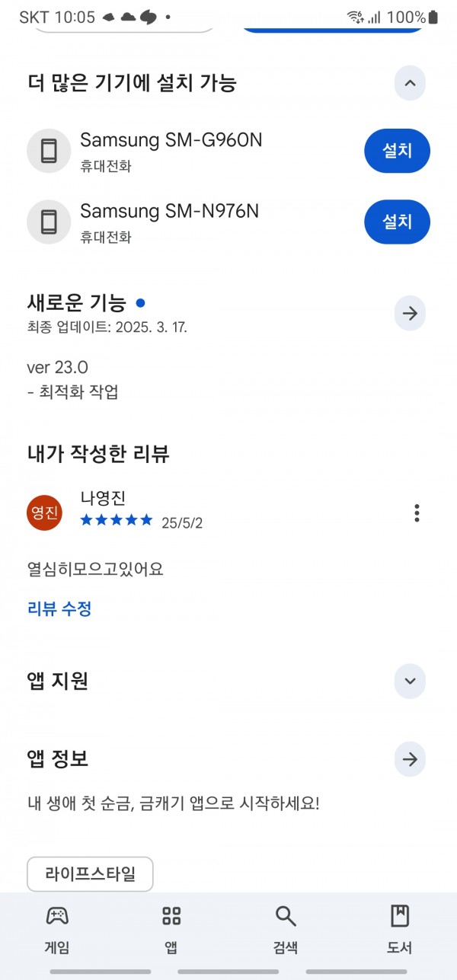Switch to the 게임 tab

coord(57,930)
